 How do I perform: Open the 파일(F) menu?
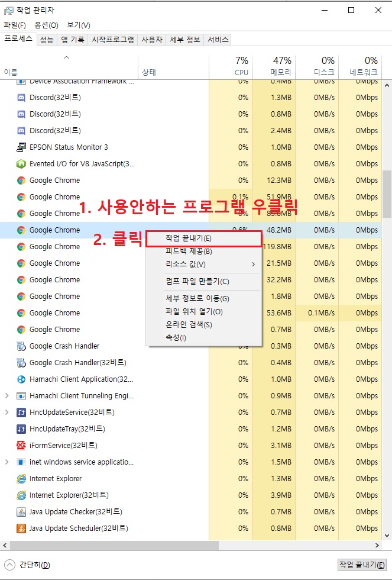coord(15,25)
